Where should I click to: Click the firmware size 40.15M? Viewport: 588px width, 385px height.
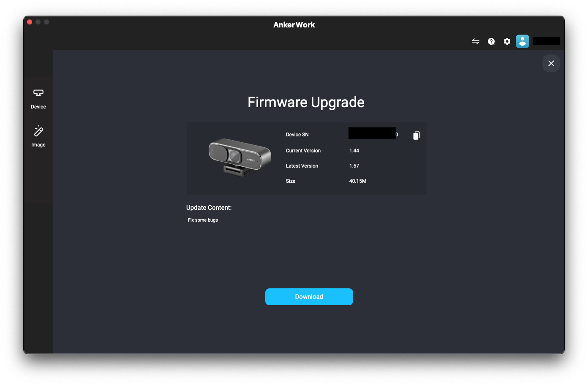358,181
